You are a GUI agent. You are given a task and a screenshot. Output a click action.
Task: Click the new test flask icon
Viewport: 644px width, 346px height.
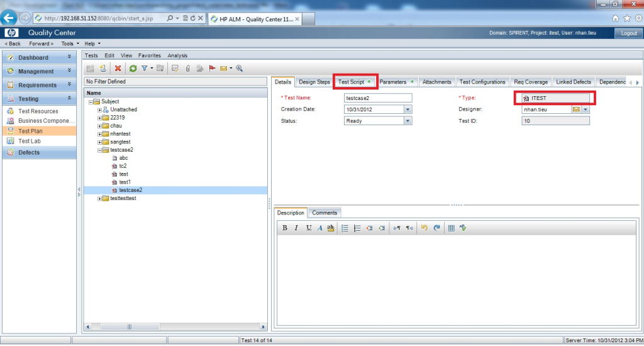[x=103, y=69]
